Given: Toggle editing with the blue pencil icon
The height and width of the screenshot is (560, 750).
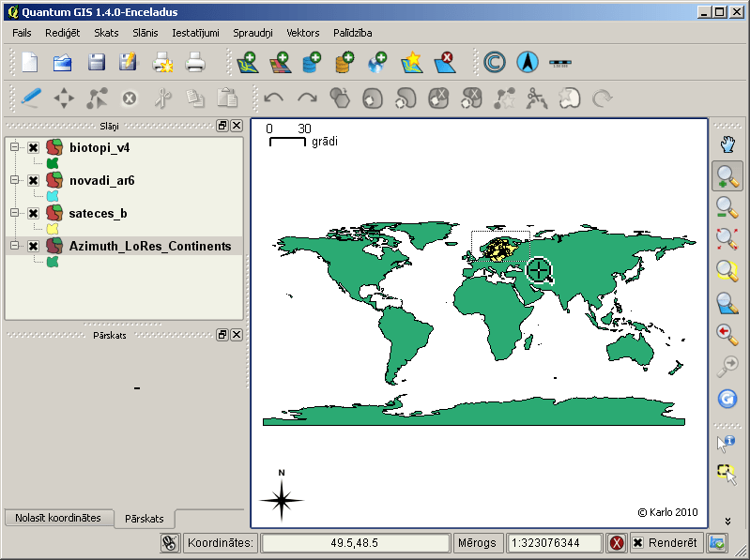Looking at the screenshot, I should (31, 98).
